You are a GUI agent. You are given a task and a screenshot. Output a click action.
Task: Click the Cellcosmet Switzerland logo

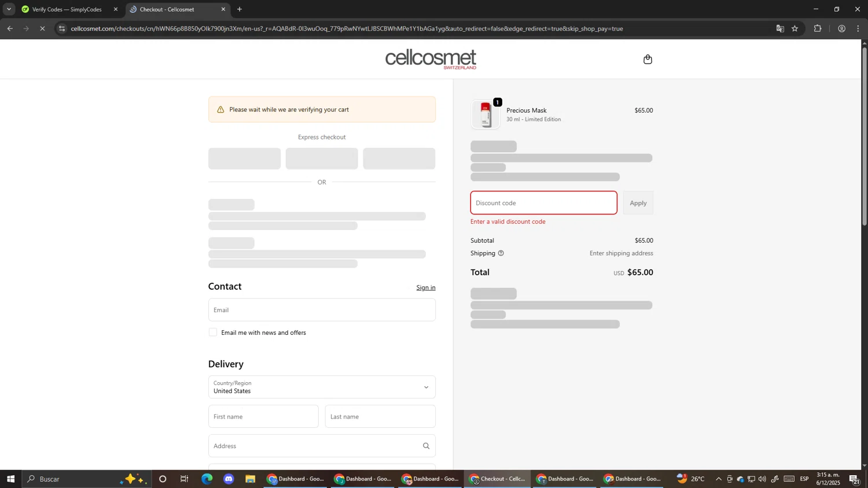coord(431,59)
